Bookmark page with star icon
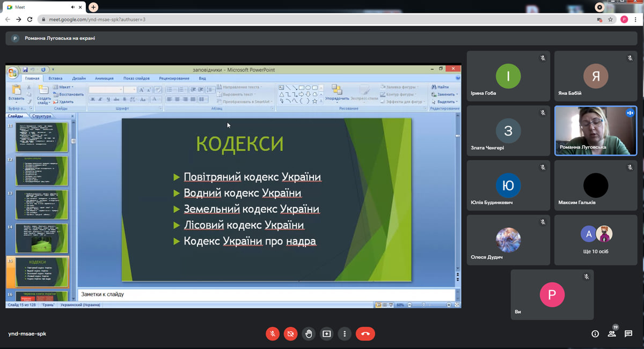644x349 pixels. tap(610, 19)
